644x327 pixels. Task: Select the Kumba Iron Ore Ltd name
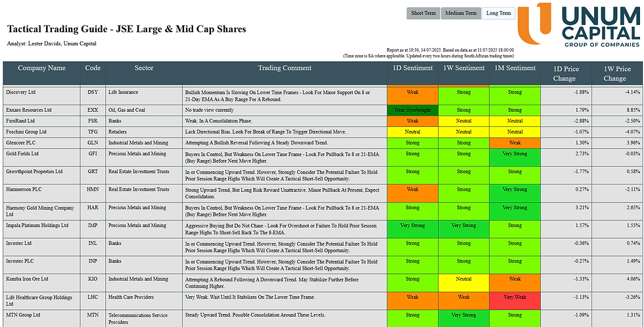(27, 279)
